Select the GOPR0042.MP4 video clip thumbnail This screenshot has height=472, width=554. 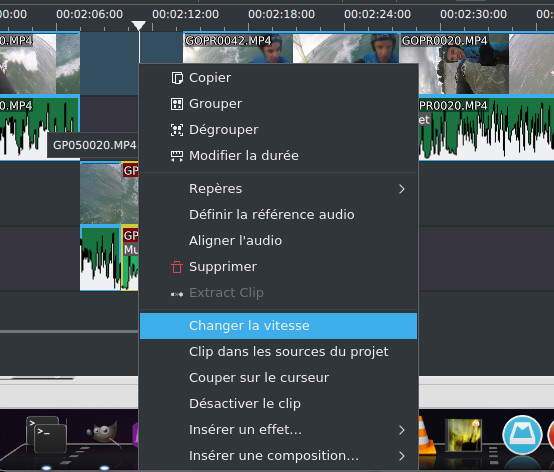point(291,48)
